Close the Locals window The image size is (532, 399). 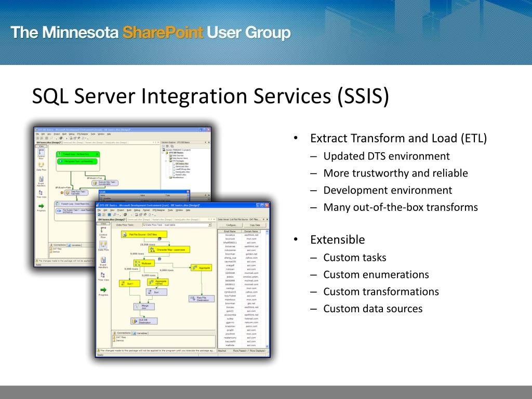pos(188,192)
